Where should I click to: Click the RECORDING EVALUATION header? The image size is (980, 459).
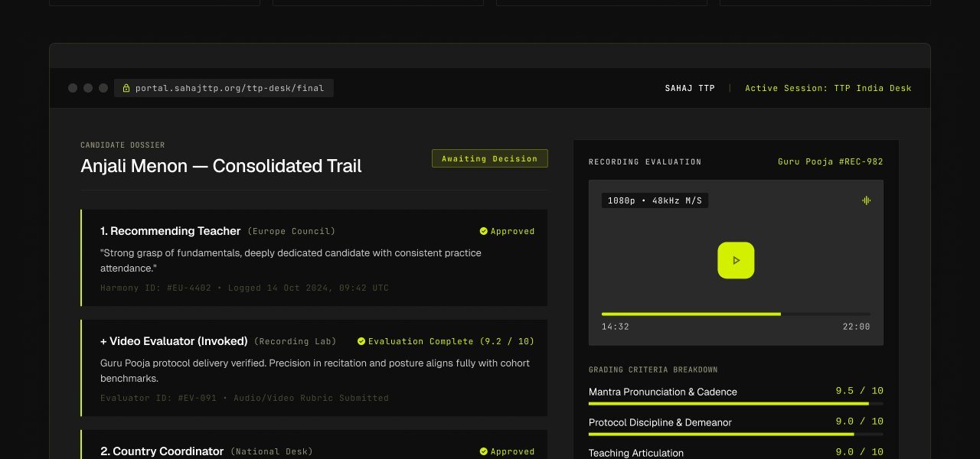[645, 162]
